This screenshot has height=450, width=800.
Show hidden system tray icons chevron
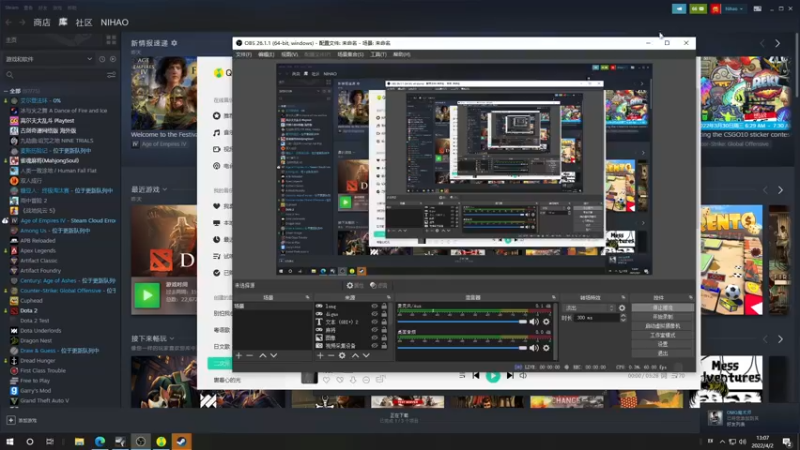coord(722,441)
